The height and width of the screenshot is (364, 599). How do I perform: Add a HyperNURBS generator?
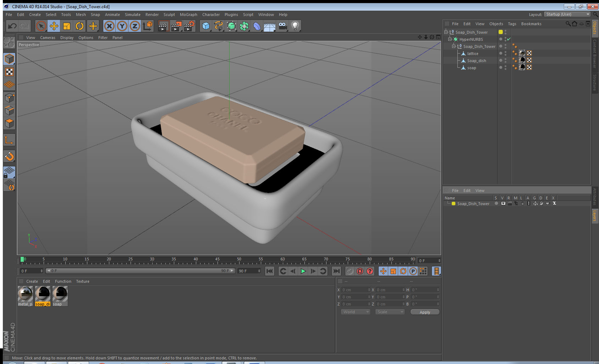(x=231, y=26)
